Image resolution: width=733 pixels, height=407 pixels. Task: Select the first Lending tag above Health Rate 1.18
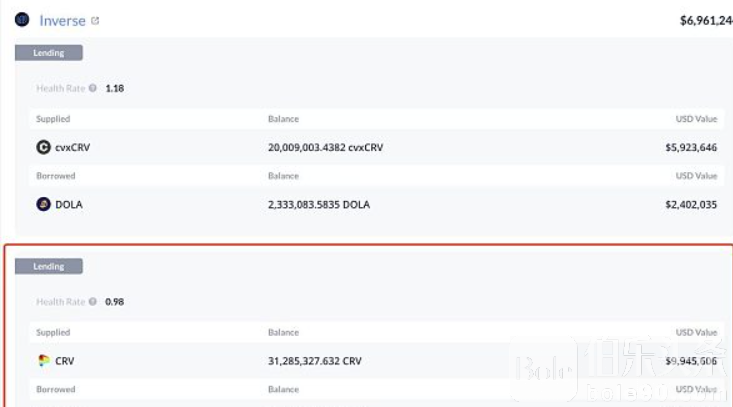tap(49, 53)
